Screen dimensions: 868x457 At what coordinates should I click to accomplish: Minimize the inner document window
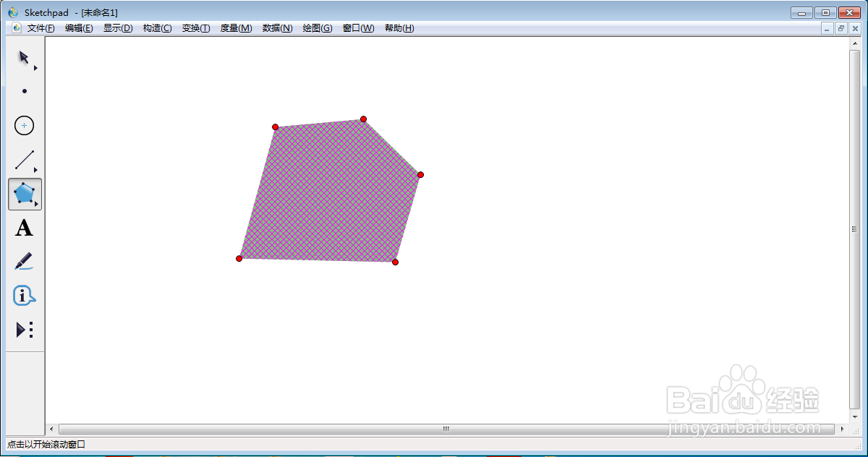828,28
